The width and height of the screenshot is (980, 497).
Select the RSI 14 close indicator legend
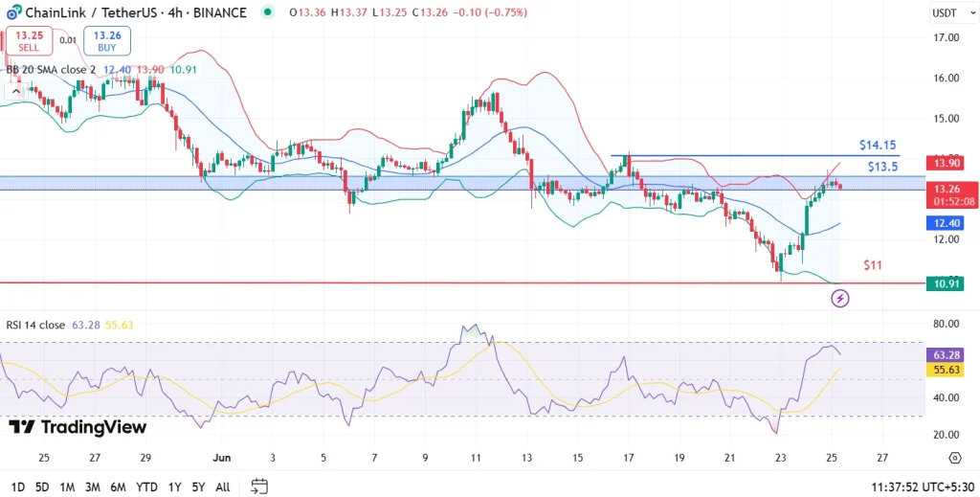coord(35,325)
